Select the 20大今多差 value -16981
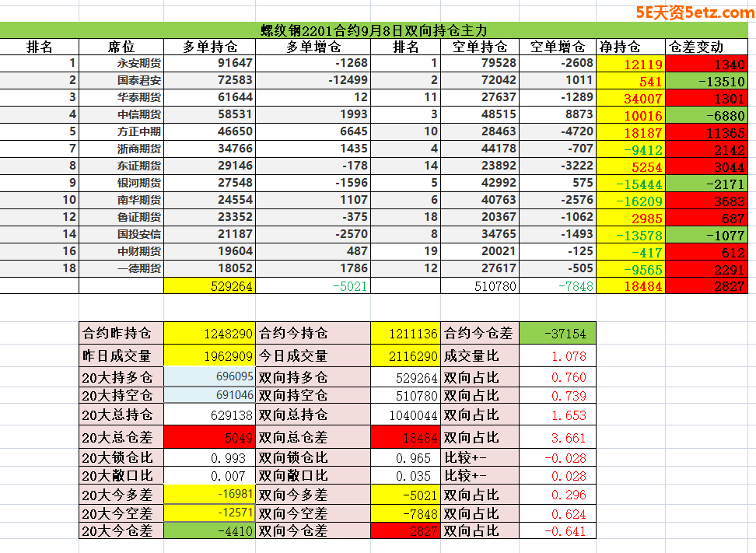Screen dimensions: 756x553 (x=209, y=495)
